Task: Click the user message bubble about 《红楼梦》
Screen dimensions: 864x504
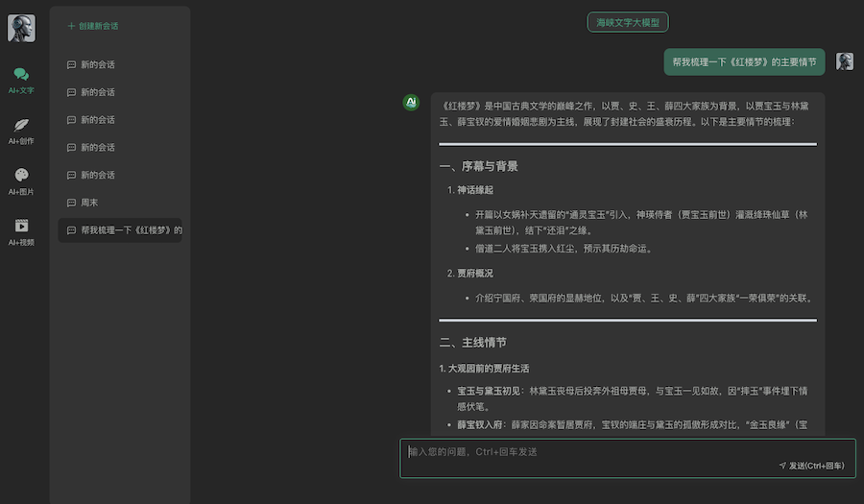Action: [x=744, y=61]
